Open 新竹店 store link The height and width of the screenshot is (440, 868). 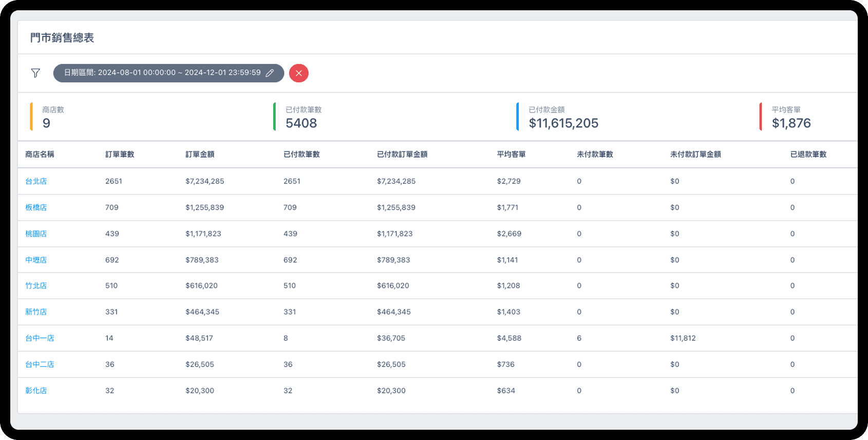[x=36, y=312]
